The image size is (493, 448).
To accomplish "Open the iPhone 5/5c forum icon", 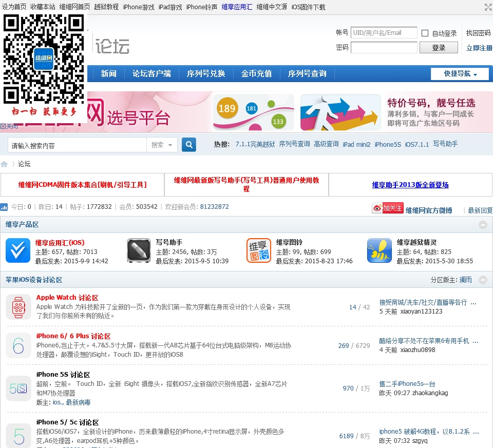I will [18, 436].
